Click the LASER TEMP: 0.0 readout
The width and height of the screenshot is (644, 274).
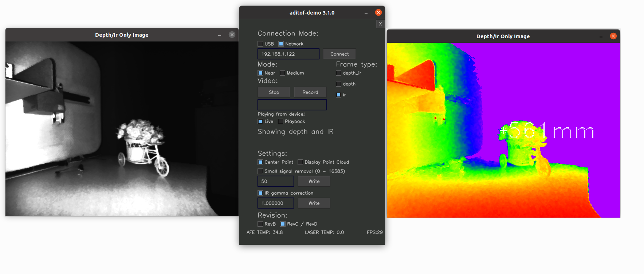[x=324, y=232]
